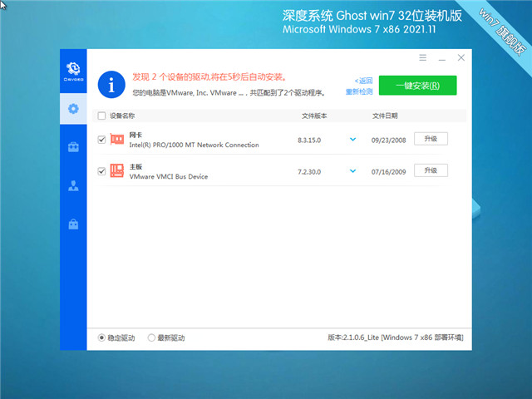Screen dimensions: 532x399
Task: Uncheck the 主板 driver checkbox
Action: 101,171
